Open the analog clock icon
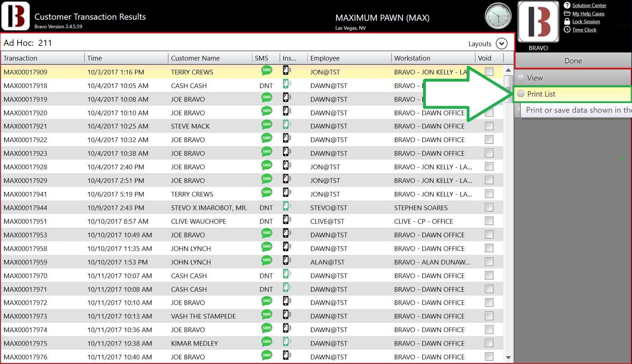This screenshot has height=364, width=632. coord(498,16)
